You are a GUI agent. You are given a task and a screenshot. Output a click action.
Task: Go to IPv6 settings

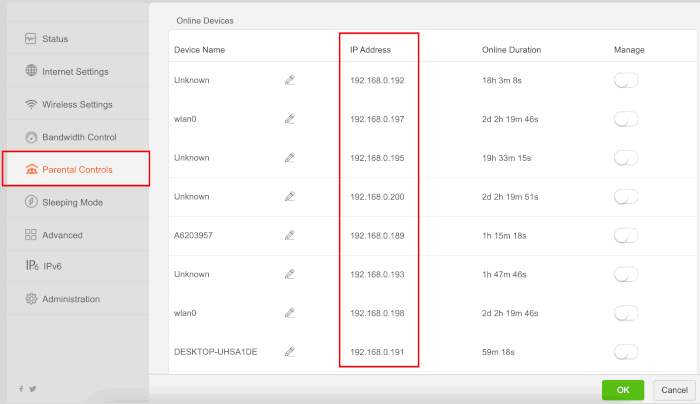point(78,266)
